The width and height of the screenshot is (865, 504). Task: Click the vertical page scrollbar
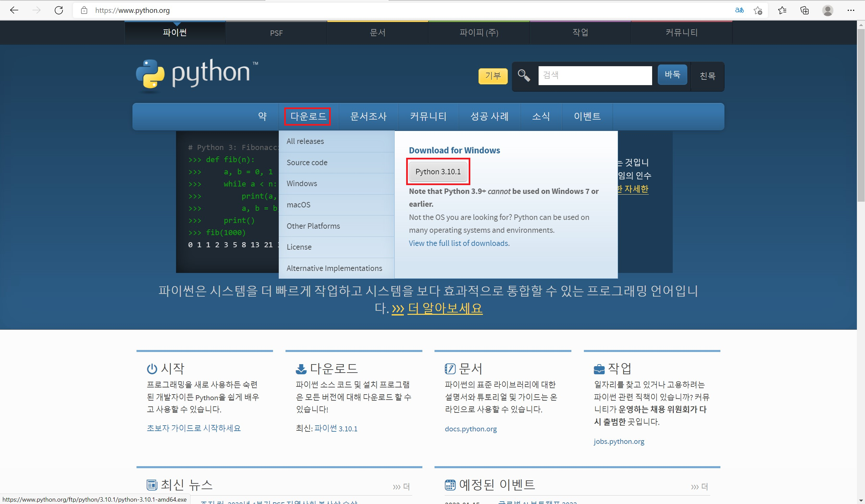point(861,115)
